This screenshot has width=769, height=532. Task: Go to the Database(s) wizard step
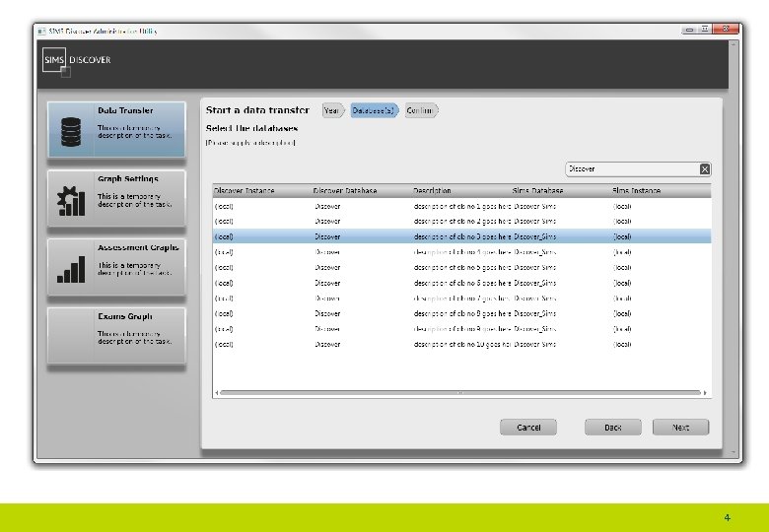375,110
